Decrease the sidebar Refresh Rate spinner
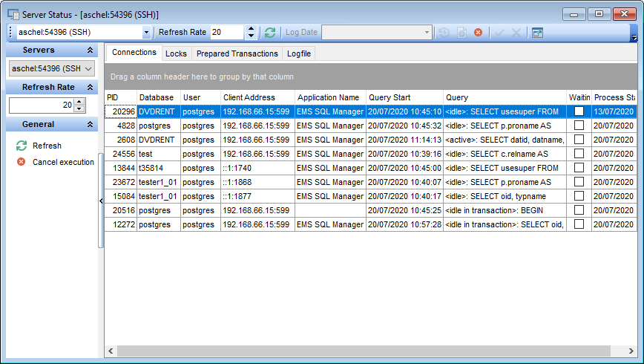This screenshot has width=644, height=364. pos(79,109)
